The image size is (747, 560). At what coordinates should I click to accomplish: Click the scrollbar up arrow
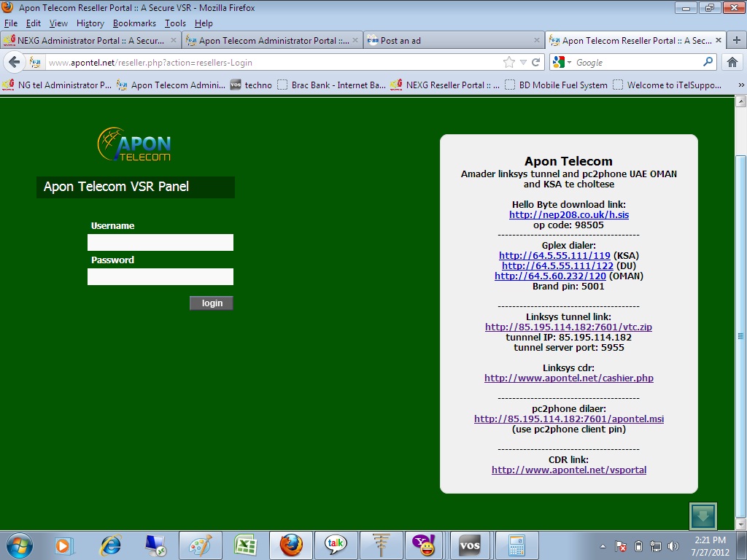(741, 101)
